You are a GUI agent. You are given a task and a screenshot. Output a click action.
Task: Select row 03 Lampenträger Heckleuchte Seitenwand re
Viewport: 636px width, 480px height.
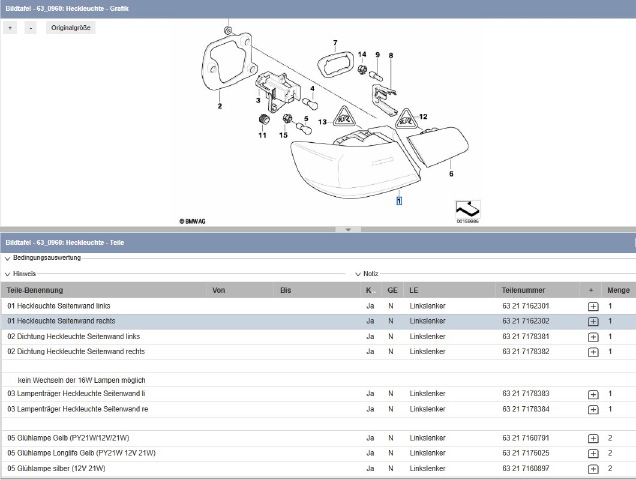[318, 409]
